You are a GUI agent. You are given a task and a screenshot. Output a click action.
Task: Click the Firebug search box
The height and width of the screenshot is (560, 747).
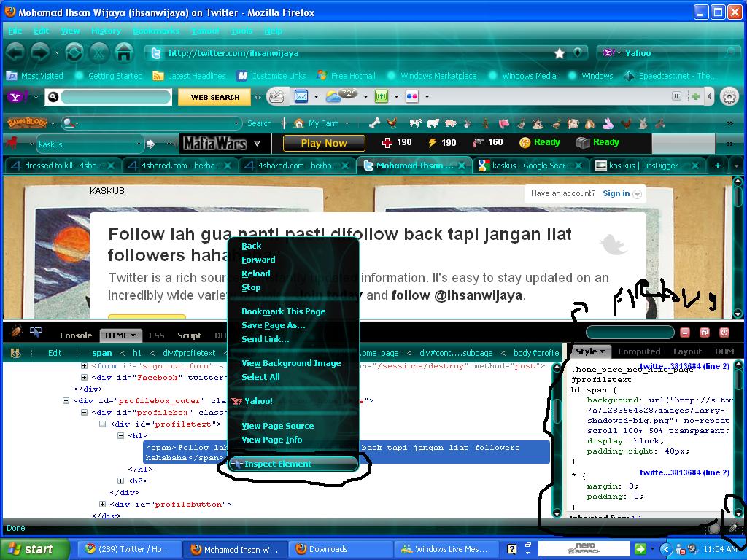[630, 332]
